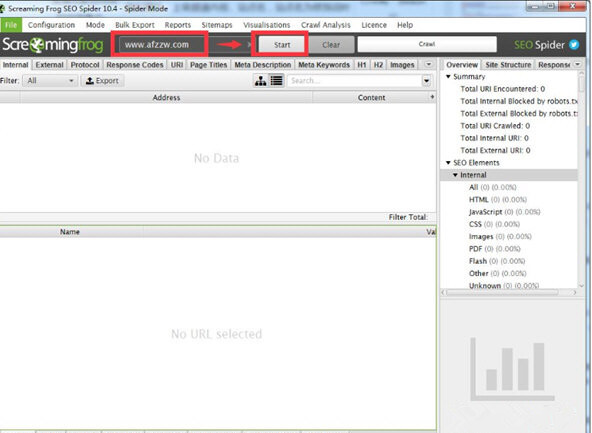This screenshot has width=592, height=433.
Task: Close the SEO Spider window
Action: coord(572,6)
